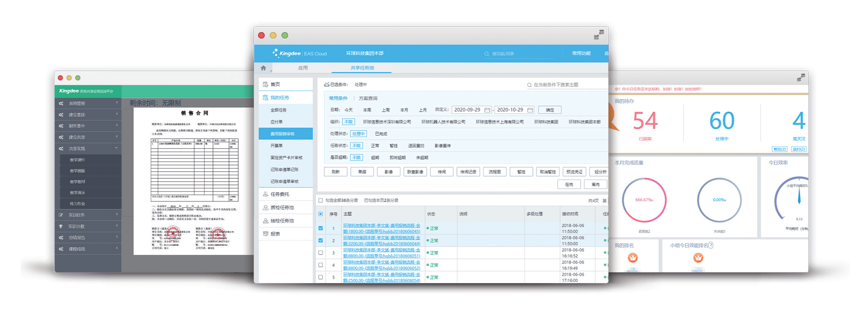
Task: Click the expand icon in the center window
Action: (598, 35)
